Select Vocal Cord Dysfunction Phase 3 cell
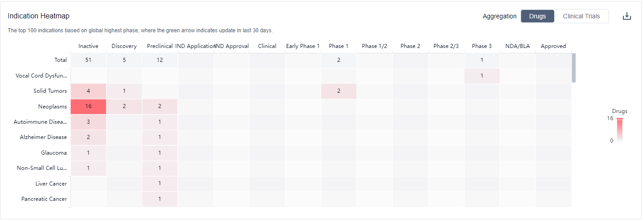 [482, 76]
